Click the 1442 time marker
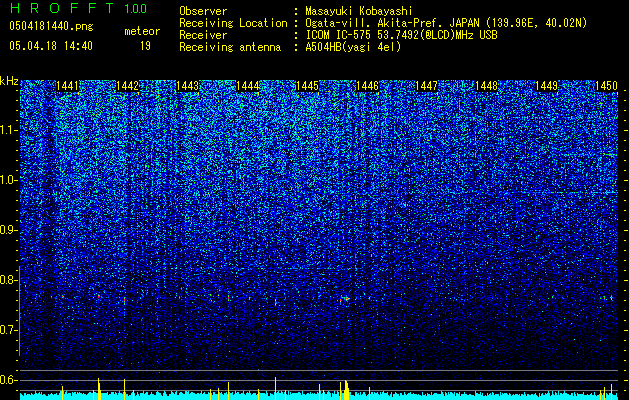The image size is (629, 400). click(128, 86)
